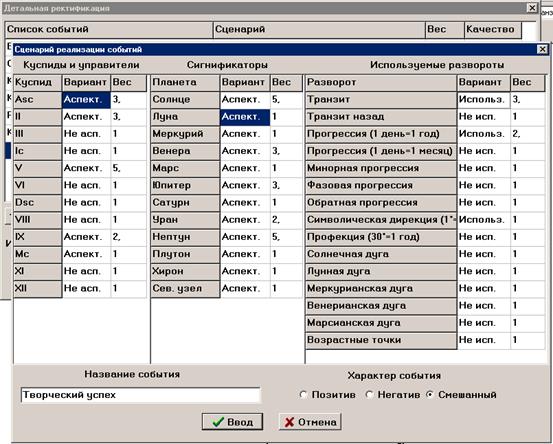This screenshot has width=553, height=444.
Task: Select the Профекция (30°=1 год) row
Action: 381,237
